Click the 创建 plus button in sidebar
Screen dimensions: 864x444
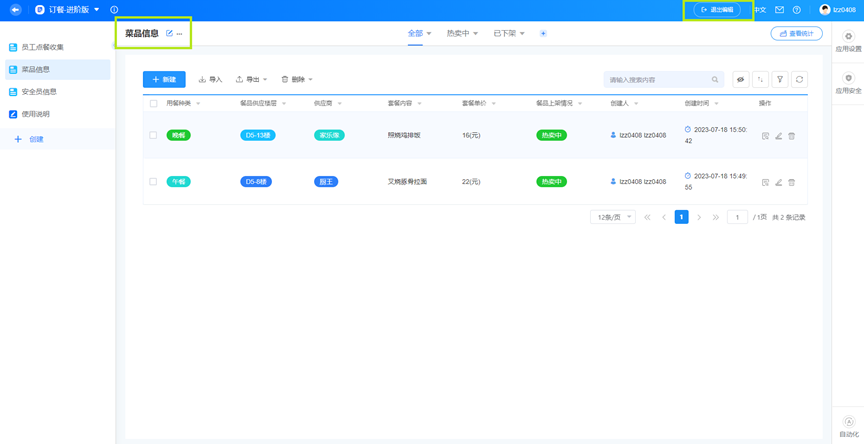(29, 139)
